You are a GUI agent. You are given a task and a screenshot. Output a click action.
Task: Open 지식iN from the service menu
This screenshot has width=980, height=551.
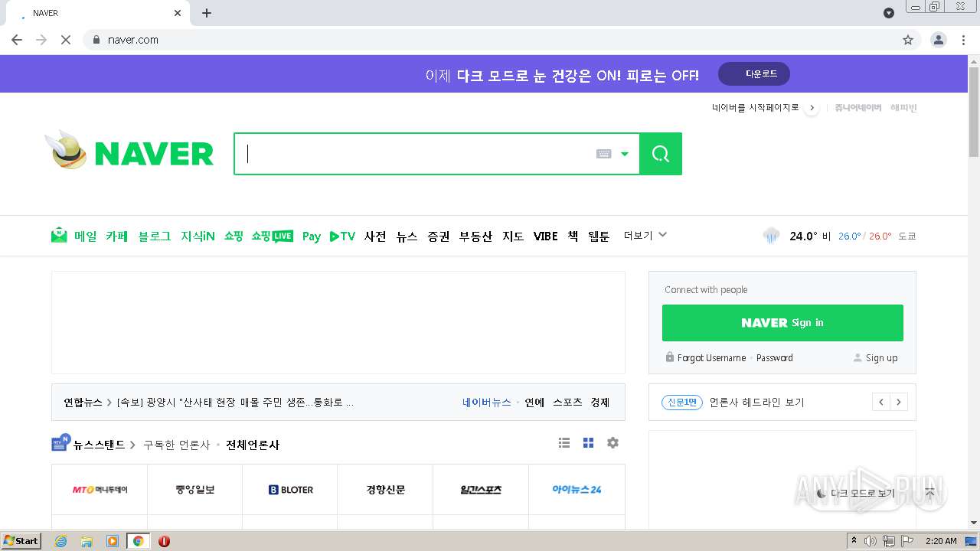pos(198,236)
